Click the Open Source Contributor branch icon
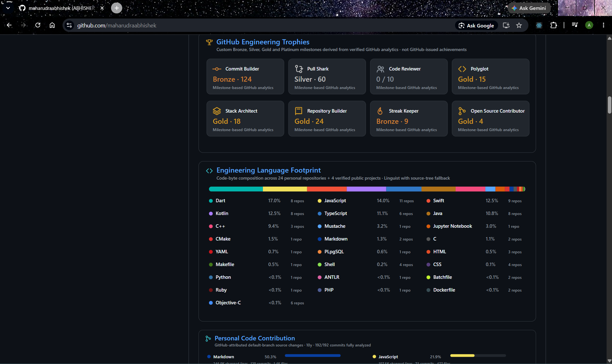This screenshot has height=364, width=612. 462,111
